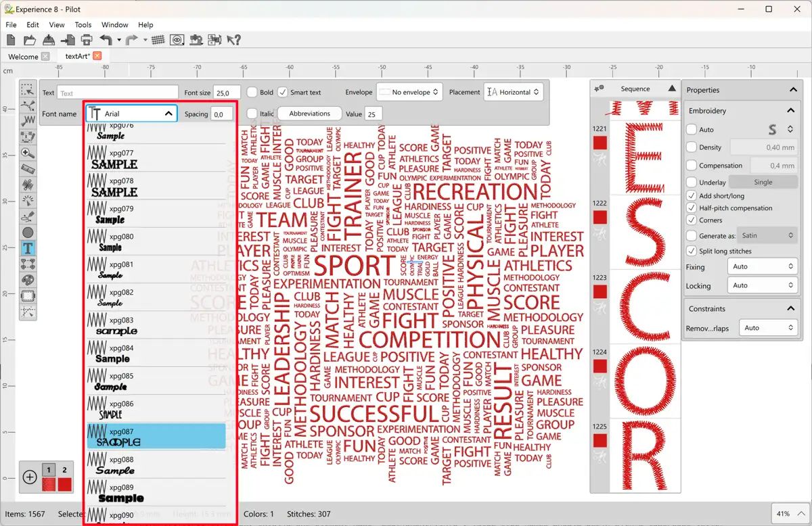812x526 pixels.
Task: Open the Envelope dropdown showing No envelope
Action: (410, 92)
